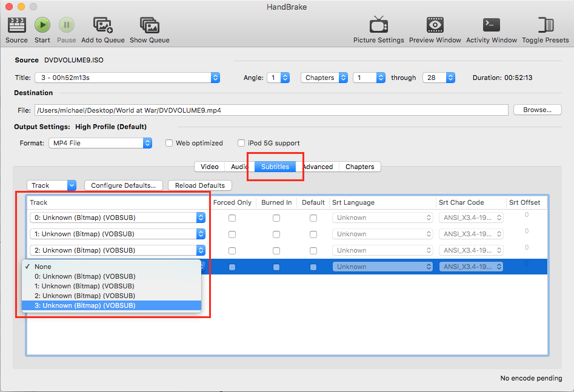Open Activity Window terminal icon

click(x=492, y=25)
